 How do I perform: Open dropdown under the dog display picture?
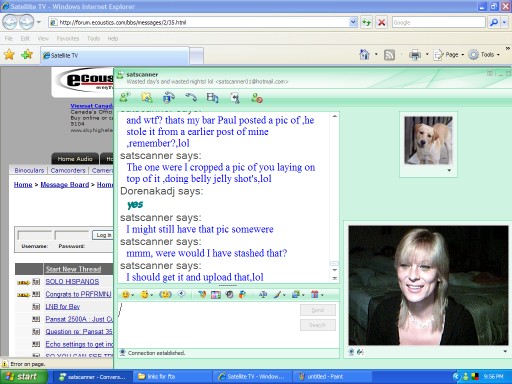point(449,170)
